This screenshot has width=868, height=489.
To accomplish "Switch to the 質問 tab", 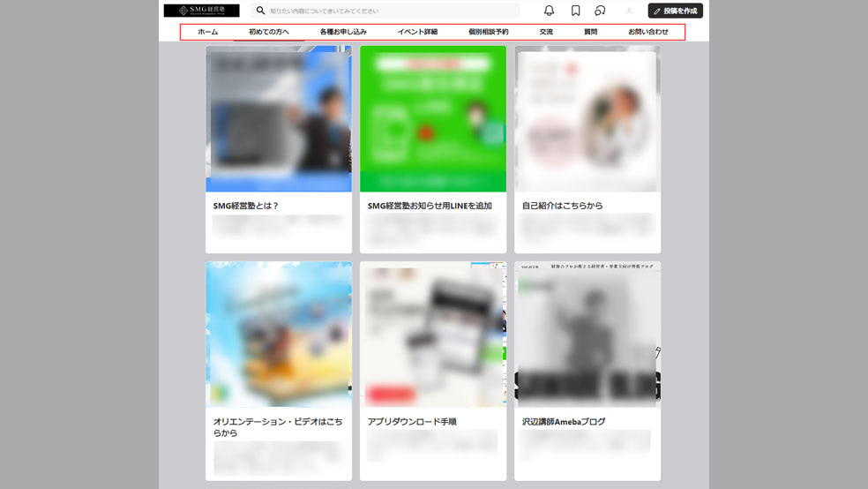I will [591, 32].
